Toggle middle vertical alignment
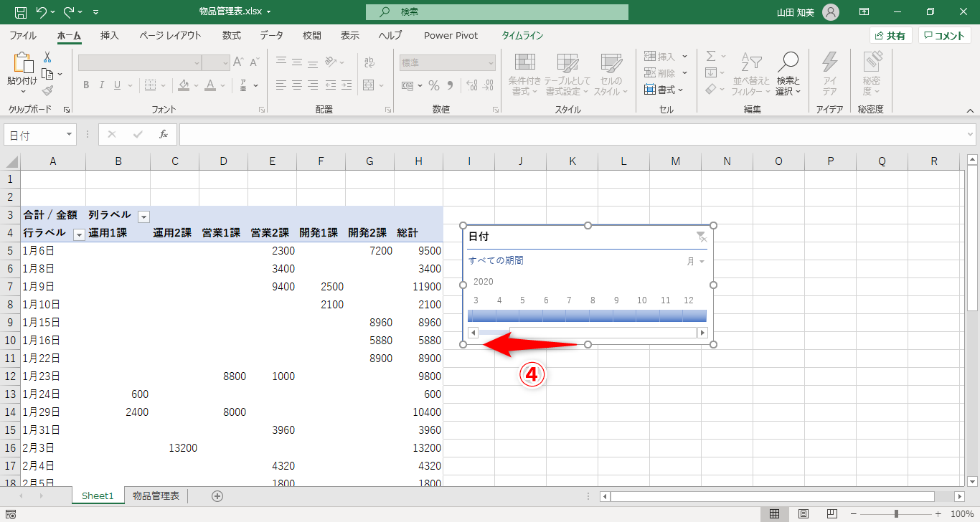Viewport: 980px width, 522px height. click(296, 62)
